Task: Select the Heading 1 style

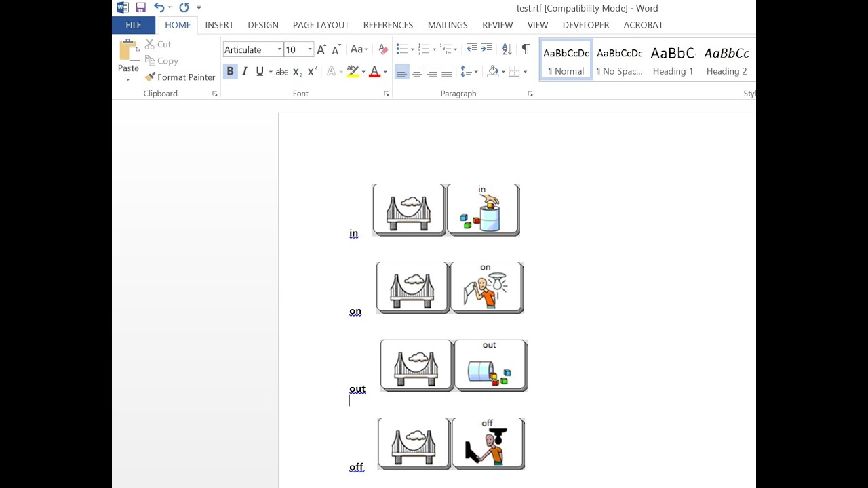Action: [x=672, y=60]
